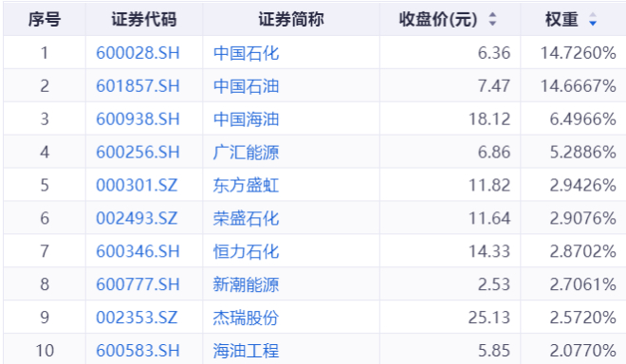Click row number 1 in 序号 column
The image size is (626, 364).
(x=45, y=53)
